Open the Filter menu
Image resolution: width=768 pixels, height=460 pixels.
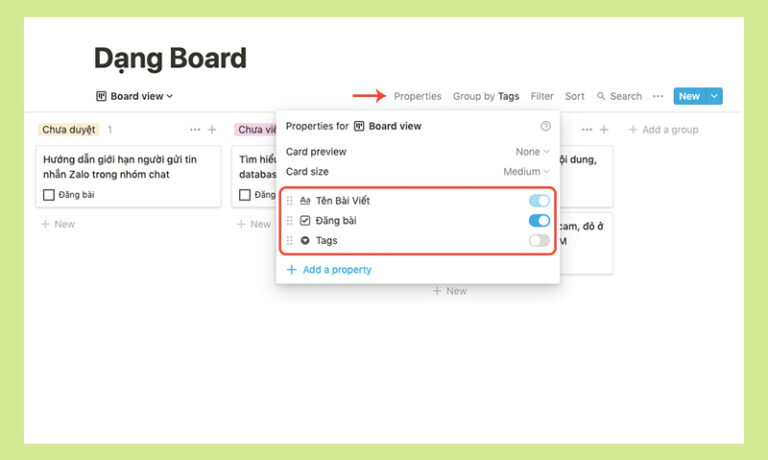pos(542,97)
